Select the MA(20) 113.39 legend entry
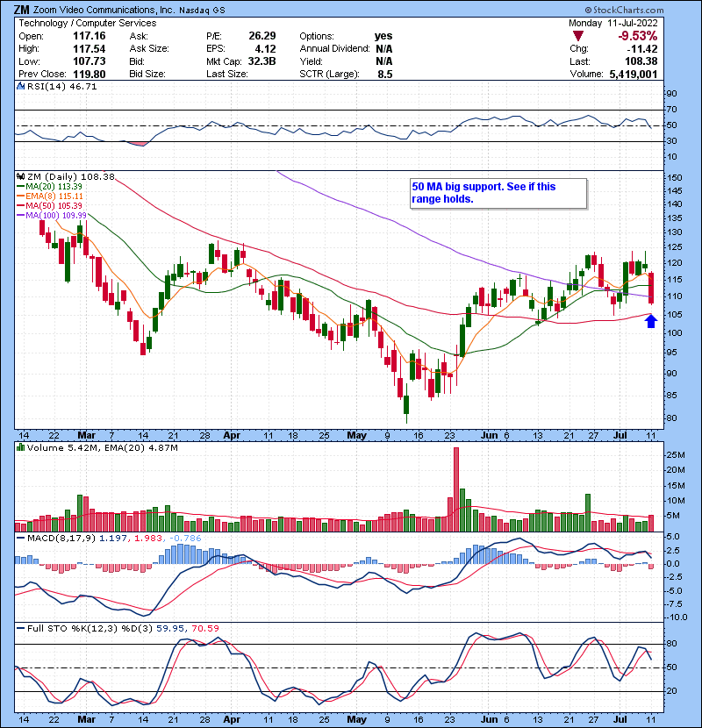Viewport: 702px width, 728px height. pyautogui.click(x=49, y=186)
